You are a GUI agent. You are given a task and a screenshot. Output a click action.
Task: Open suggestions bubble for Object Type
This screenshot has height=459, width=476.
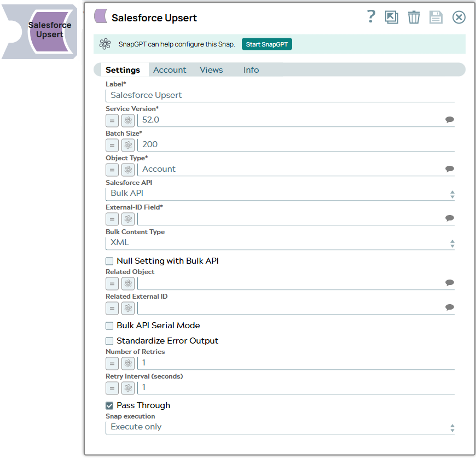(x=450, y=169)
